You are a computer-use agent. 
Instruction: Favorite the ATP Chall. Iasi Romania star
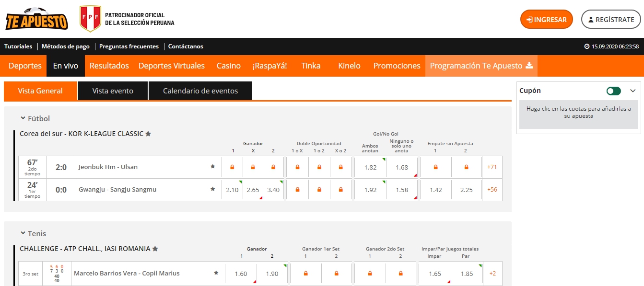[155, 249]
